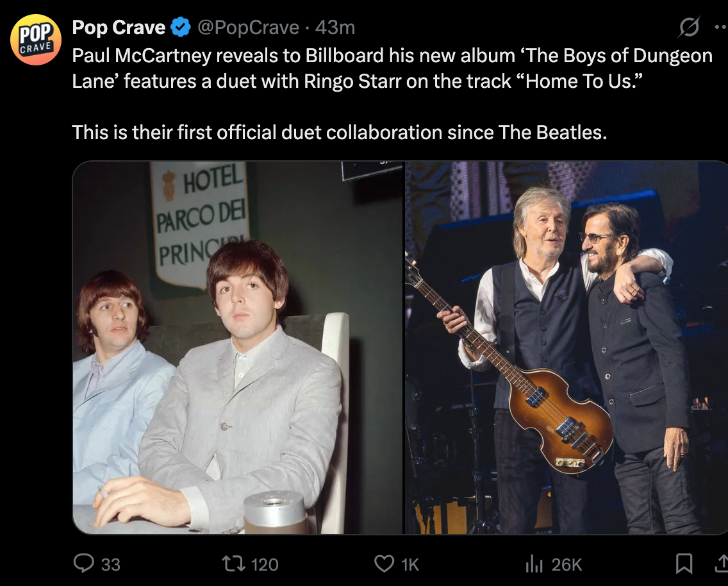Click the 33 replies count
728x586 pixels.
click(x=111, y=564)
